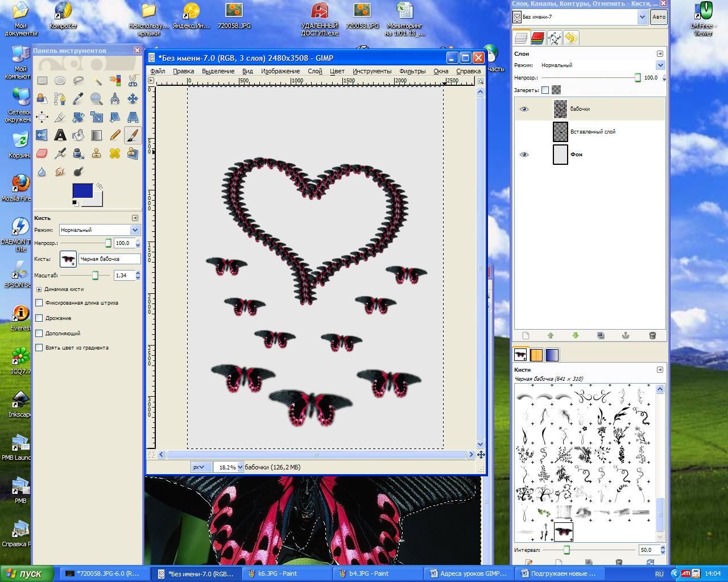This screenshot has height=582, width=728.
Task: Open Кисти panel tab menu arrow
Action: click(661, 369)
